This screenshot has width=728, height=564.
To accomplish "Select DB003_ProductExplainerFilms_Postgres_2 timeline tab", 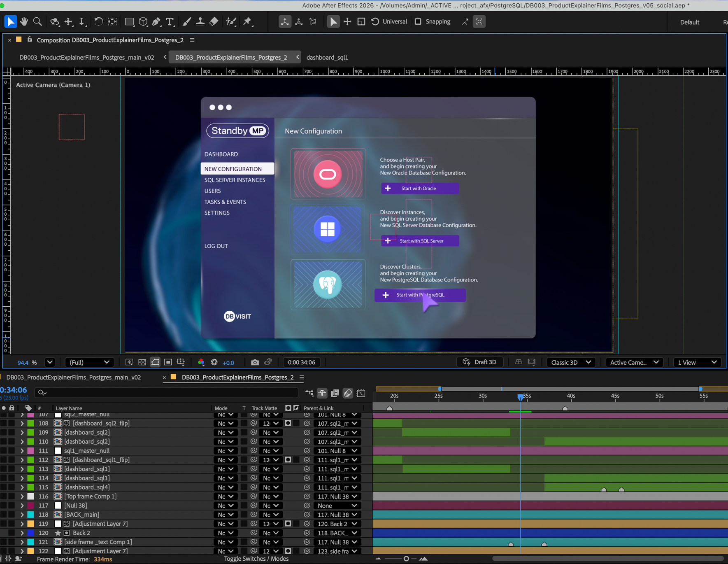I will 237,377.
